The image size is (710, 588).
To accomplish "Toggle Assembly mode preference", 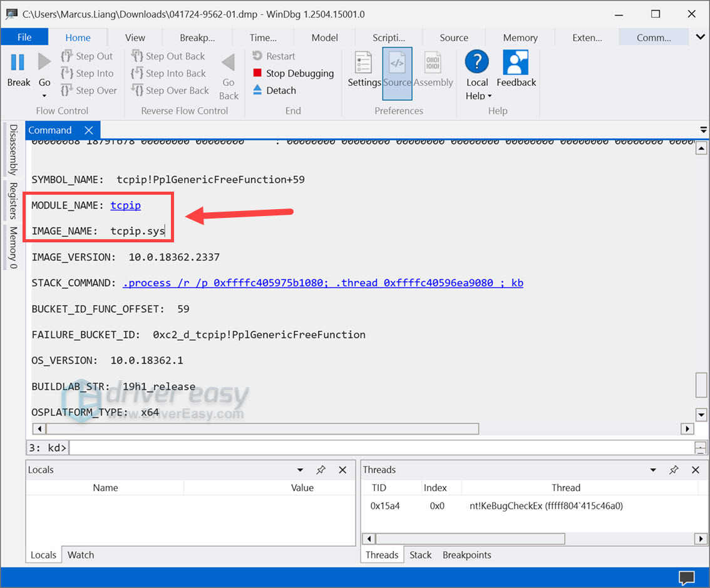I will [433, 70].
